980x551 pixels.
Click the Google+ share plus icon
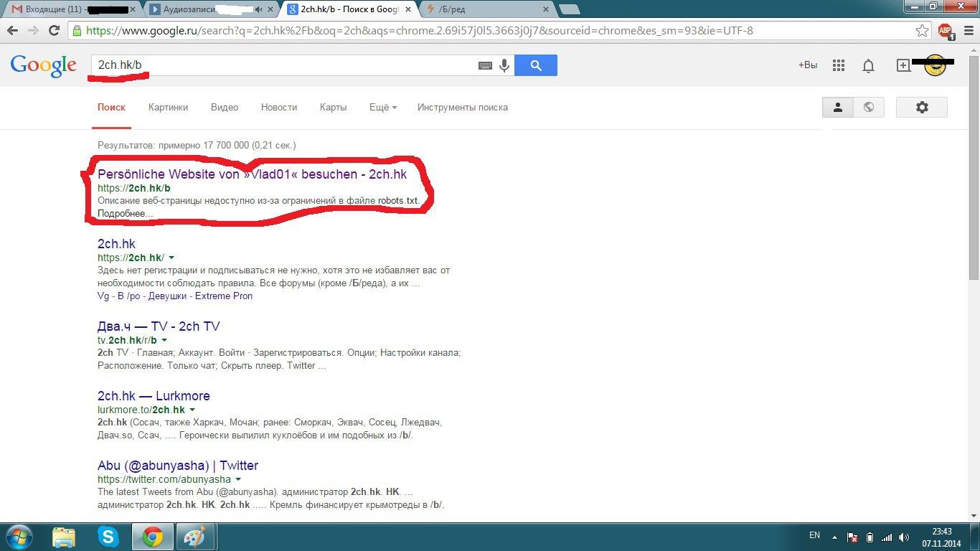coord(903,65)
